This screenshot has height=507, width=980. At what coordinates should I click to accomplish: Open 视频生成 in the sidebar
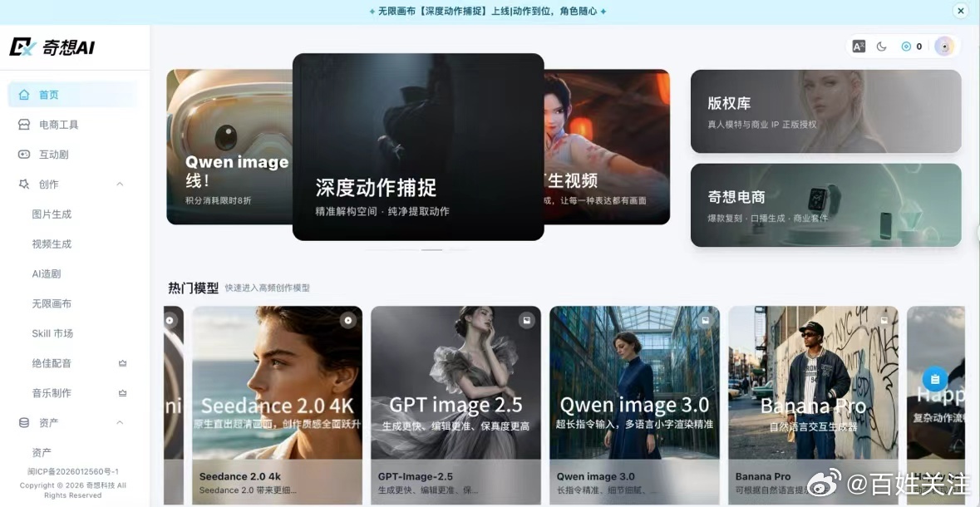[52, 244]
